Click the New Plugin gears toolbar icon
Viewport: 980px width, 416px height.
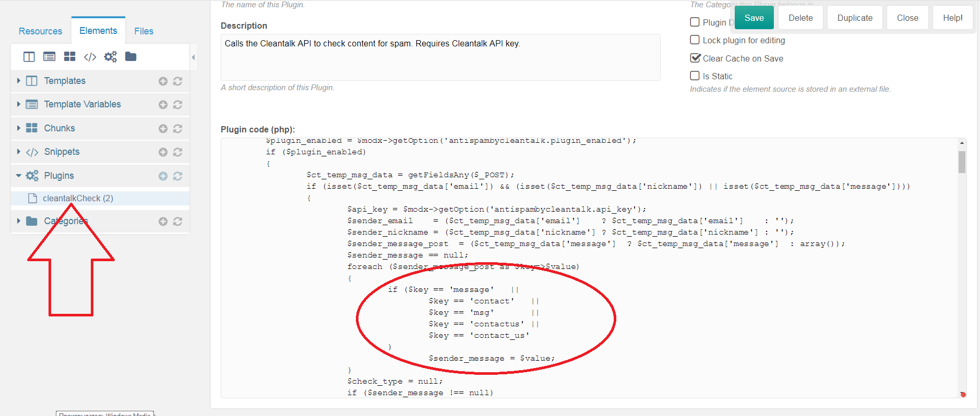click(x=111, y=57)
